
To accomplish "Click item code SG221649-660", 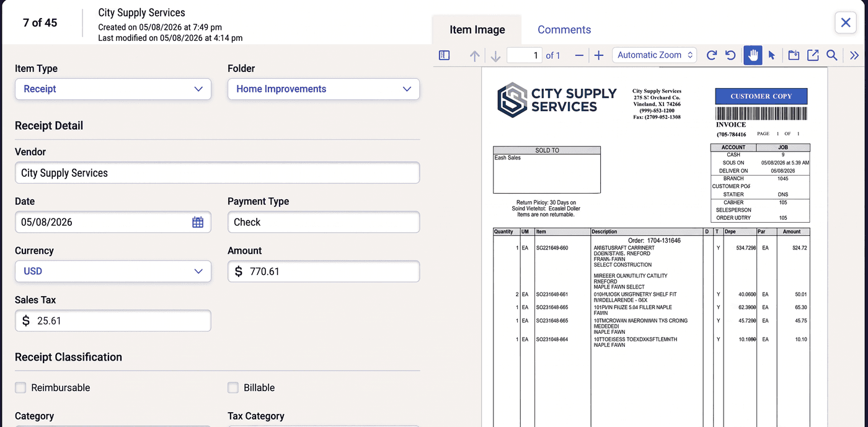I will [552, 248].
